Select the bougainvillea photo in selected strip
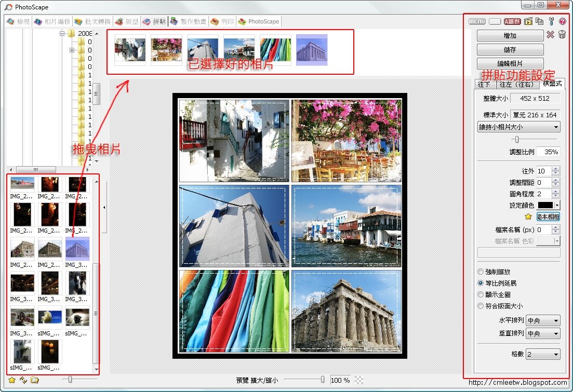This screenshot has width=573, height=392. point(166,50)
